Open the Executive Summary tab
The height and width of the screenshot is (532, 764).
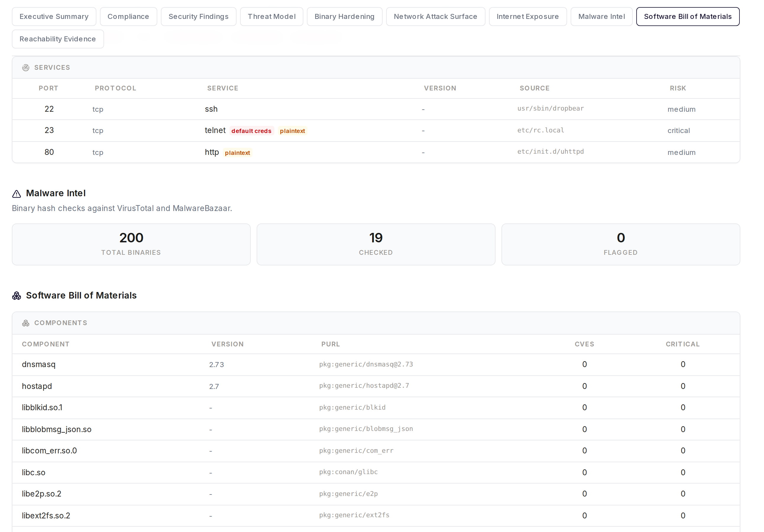pyautogui.click(x=54, y=17)
